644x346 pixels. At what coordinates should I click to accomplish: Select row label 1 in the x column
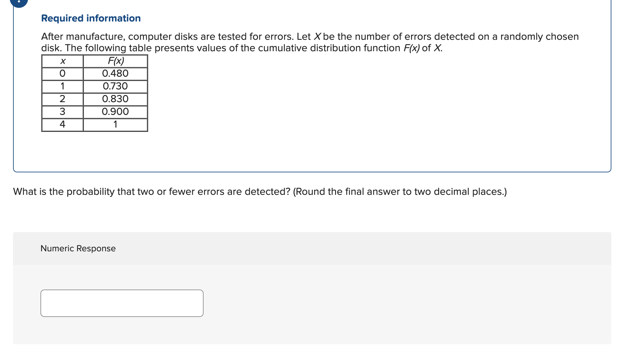[62, 86]
